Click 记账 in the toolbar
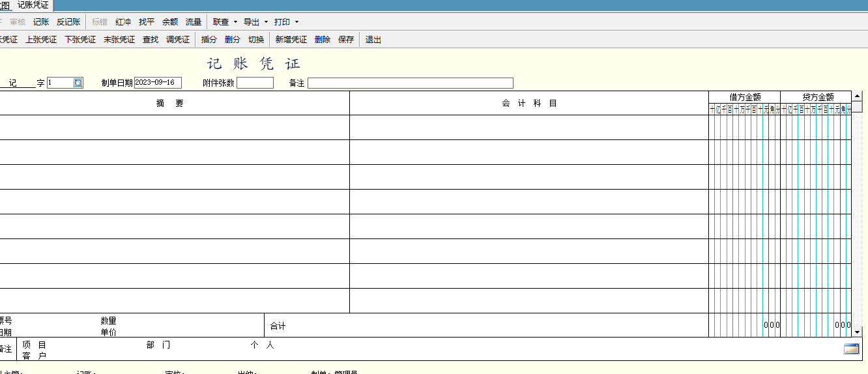868x374 pixels. pyautogui.click(x=41, y=22)
